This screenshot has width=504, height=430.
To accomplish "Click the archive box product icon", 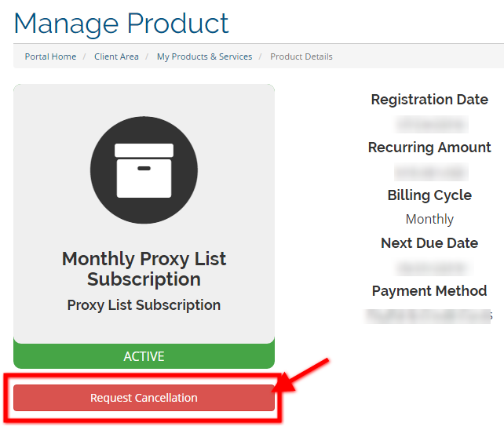I will pyautogui.click(x=144, y=170).
